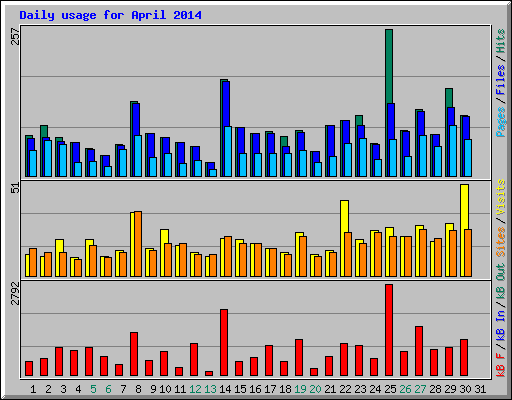Select the yellow "Visits" legend word
The image size is (512, 400).
[500, 197]
